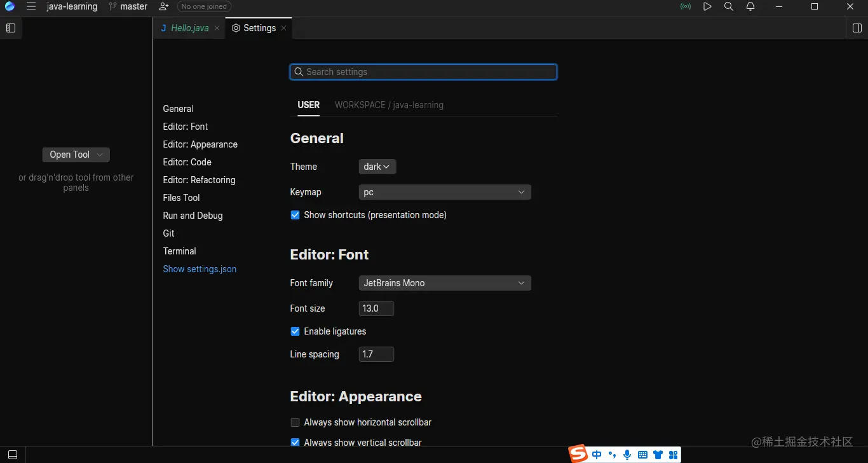868x463 pixels.
Task: Go to General settings section
Action: 178,109
